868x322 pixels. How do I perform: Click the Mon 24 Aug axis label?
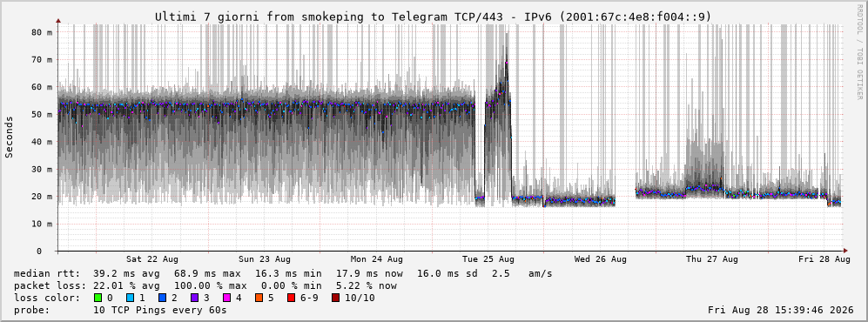coord(376,259)
